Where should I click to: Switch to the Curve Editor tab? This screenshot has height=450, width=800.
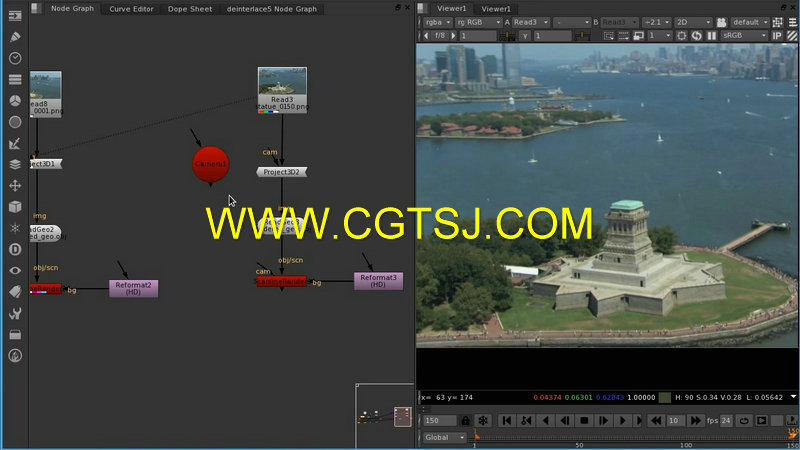pos(131,9)
